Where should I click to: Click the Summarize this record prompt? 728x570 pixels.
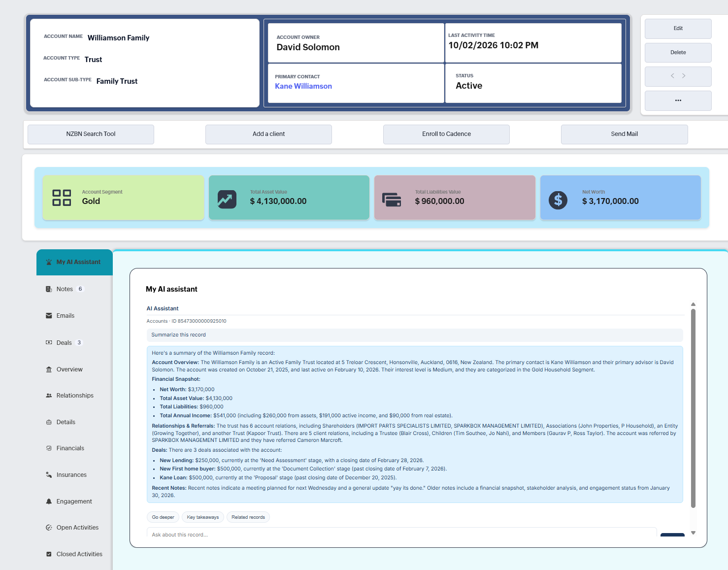point(415,335)
